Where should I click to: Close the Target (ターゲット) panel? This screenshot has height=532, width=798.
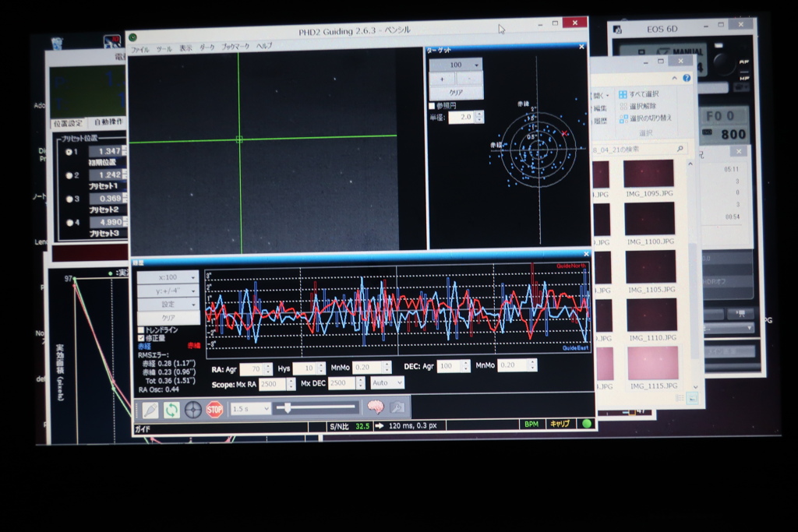pyautogui.click(x=581, y=47)
